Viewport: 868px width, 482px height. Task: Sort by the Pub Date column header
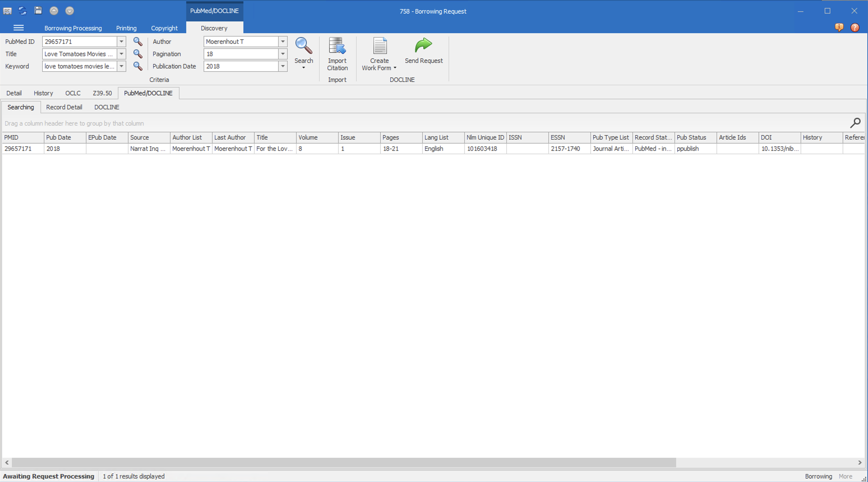point(64,137)
